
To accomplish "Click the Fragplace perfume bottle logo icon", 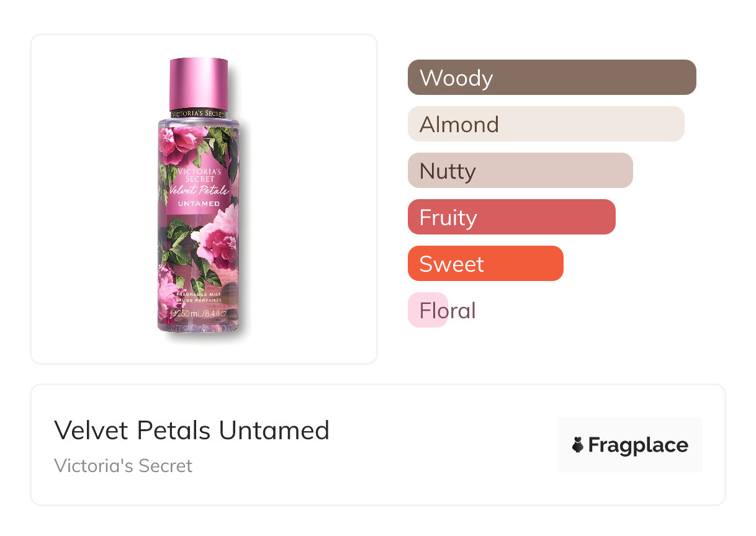I will pyautogui.click(x=578, y=445).
